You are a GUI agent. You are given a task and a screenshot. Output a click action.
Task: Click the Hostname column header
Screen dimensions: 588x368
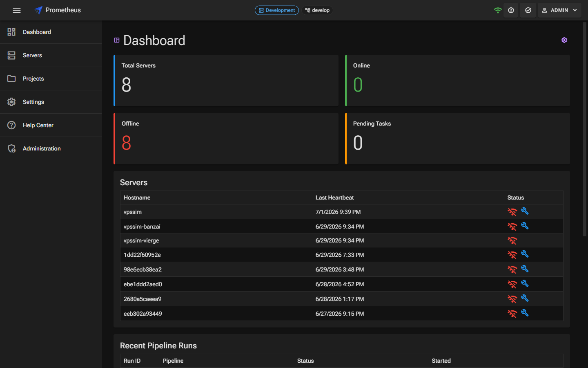pyautogui.click(x=137, y=197)
